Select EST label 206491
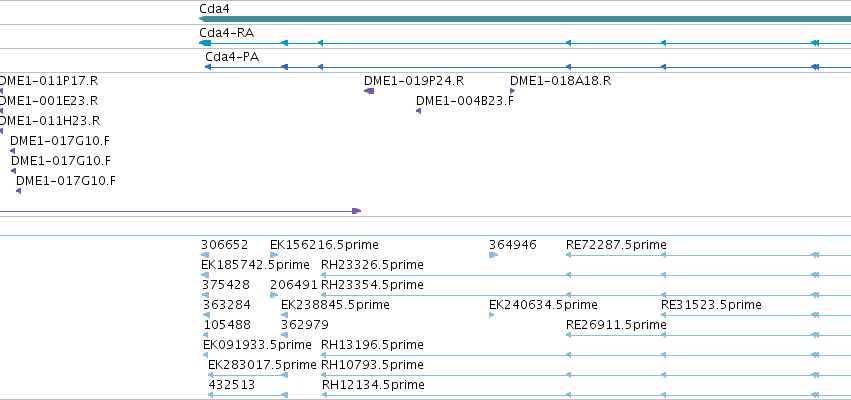Viewport: 851px width, 400px height. coord(294,285)
